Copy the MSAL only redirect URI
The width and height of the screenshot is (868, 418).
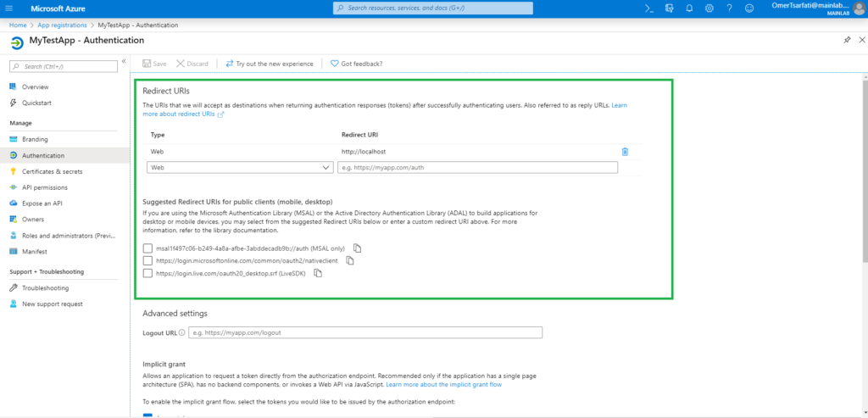click(x=358, y=248)
